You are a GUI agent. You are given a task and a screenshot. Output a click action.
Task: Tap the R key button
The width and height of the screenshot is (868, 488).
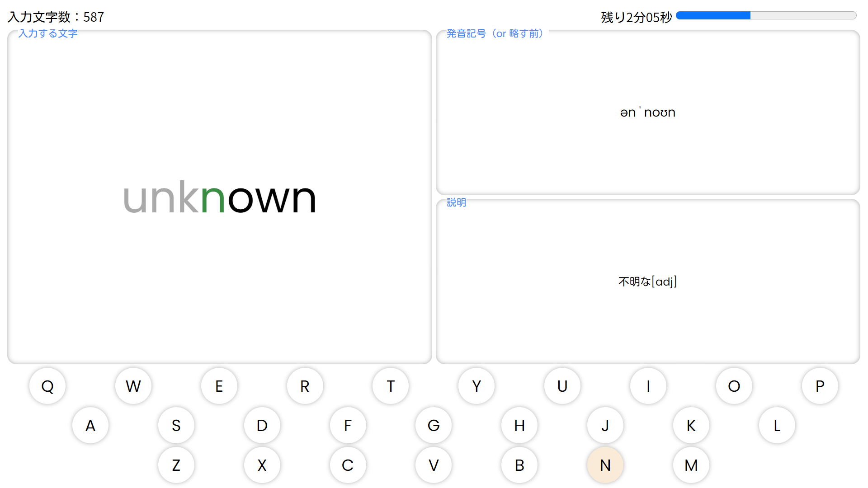(305, 386)
